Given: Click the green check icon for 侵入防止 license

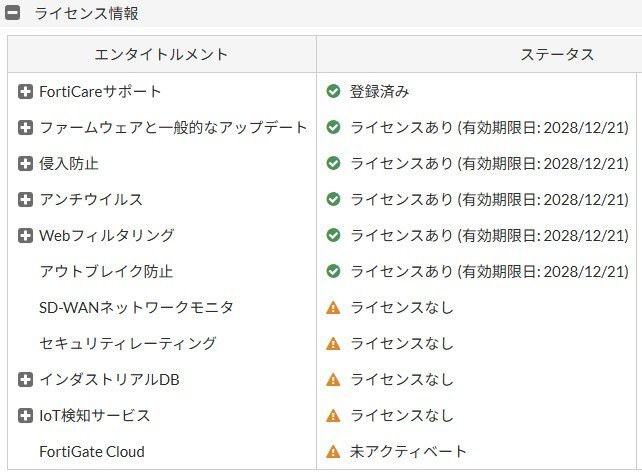Looking at the screenshot, I should (334, 164).
